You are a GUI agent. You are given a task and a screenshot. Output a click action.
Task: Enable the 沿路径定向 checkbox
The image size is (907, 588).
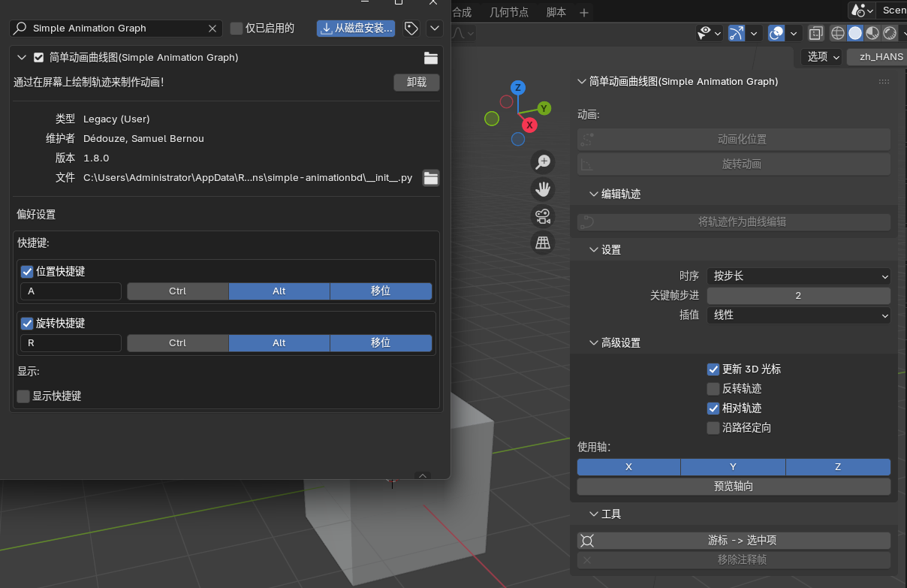pyautogui.click(x=713, y=428)
